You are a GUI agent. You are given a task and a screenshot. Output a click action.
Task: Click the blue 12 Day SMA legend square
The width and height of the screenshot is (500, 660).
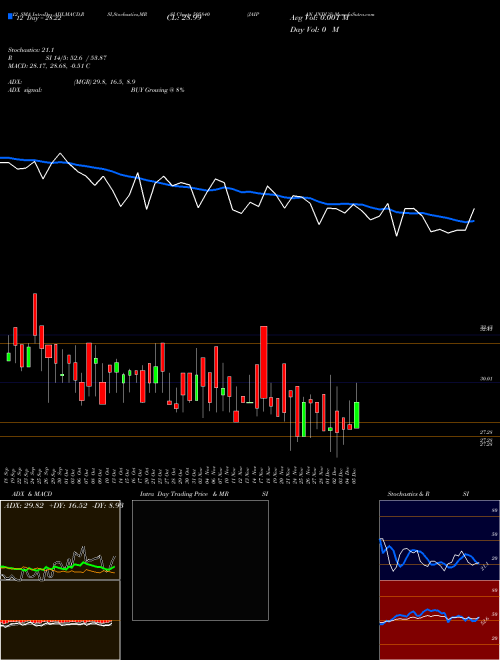click(10, 16)
